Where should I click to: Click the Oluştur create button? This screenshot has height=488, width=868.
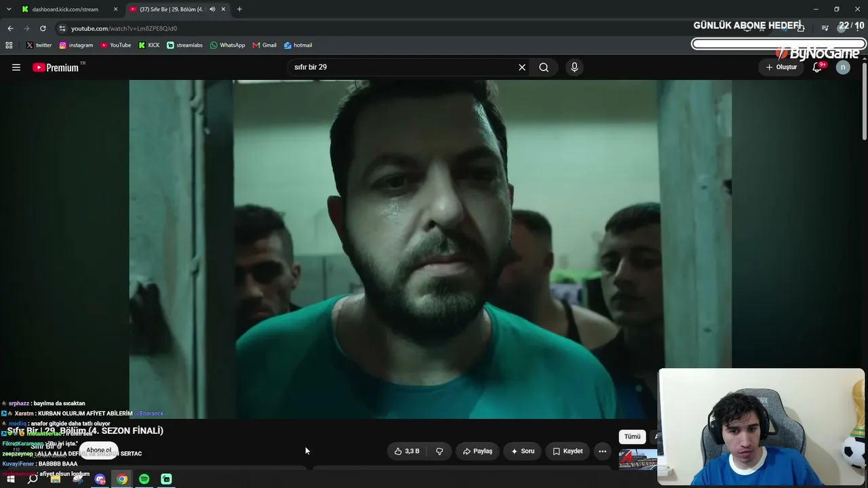tap(781, 67)
